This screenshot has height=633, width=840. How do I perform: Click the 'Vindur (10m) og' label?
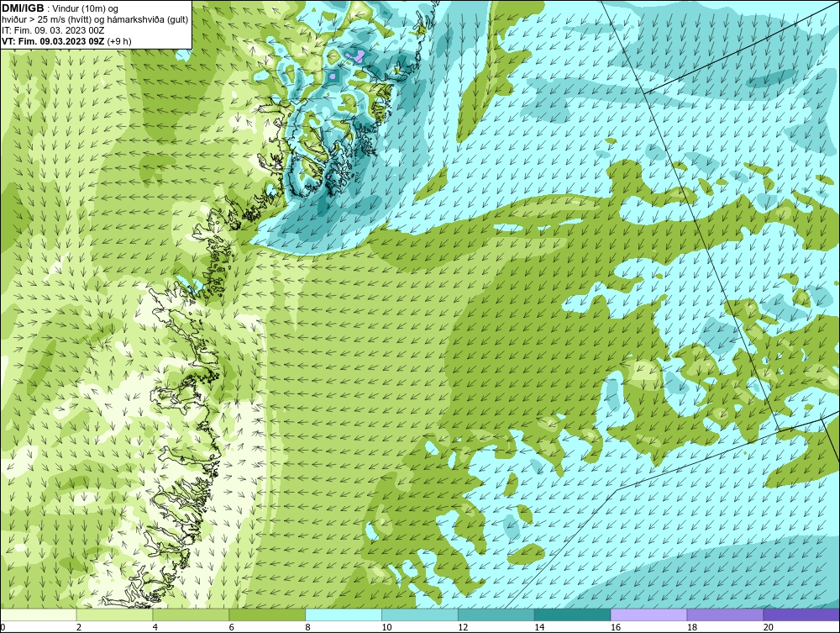[x=86, y=8]
